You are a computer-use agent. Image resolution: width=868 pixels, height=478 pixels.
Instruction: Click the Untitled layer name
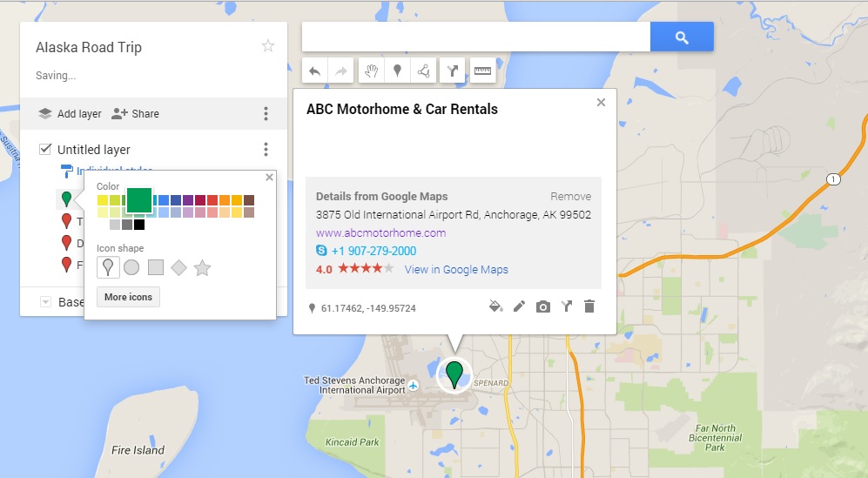click(93, 150)
